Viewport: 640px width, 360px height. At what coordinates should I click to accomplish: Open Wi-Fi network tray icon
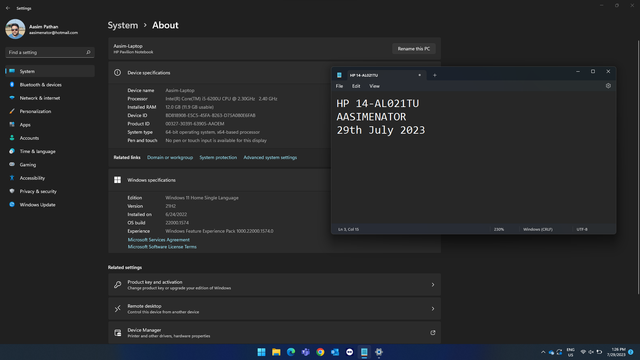tap(583, 352)
